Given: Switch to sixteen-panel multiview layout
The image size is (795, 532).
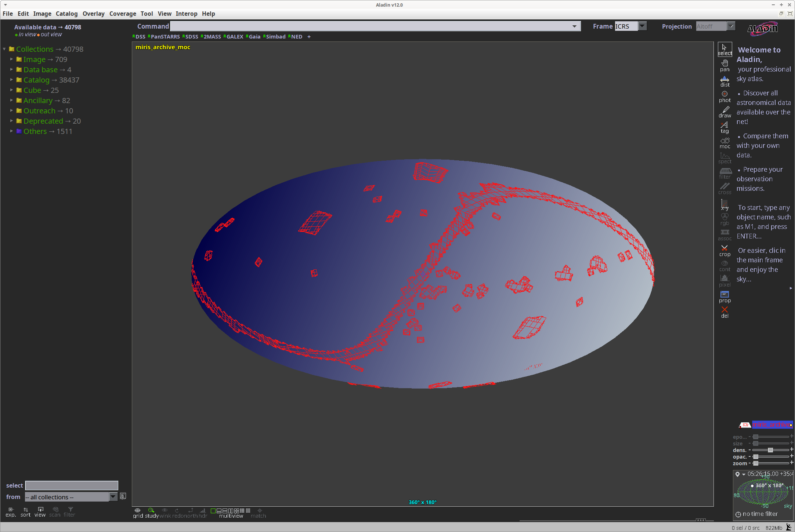Looking at the screenshot, I should point(248,511).
